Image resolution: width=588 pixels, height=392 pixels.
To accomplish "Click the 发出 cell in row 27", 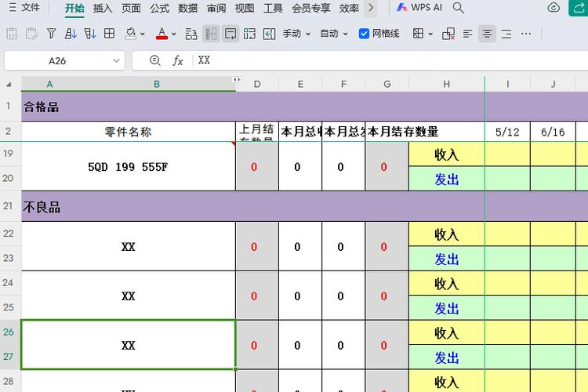I will (446, 358).
